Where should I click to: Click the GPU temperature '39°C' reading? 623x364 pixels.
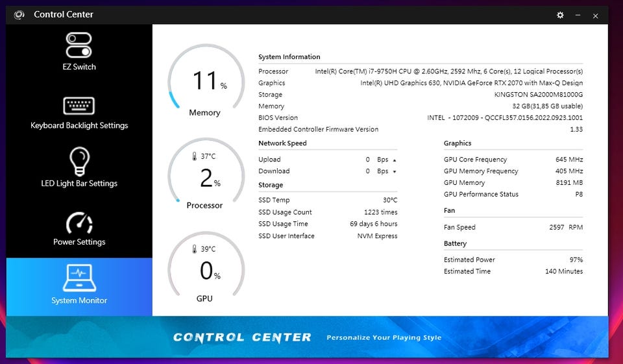tap(208, 249)
